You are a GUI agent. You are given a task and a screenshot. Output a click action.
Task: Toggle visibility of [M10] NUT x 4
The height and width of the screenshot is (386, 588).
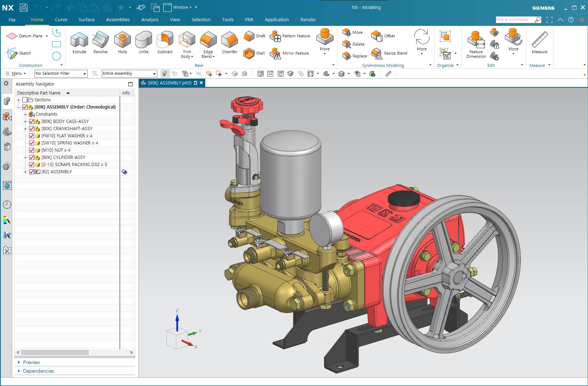coord(32,150)
